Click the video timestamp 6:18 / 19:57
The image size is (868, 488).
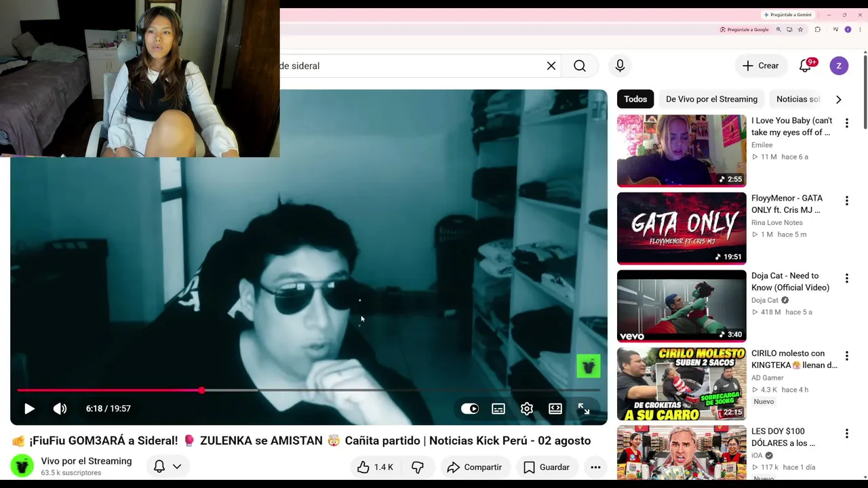click(108, 409)
